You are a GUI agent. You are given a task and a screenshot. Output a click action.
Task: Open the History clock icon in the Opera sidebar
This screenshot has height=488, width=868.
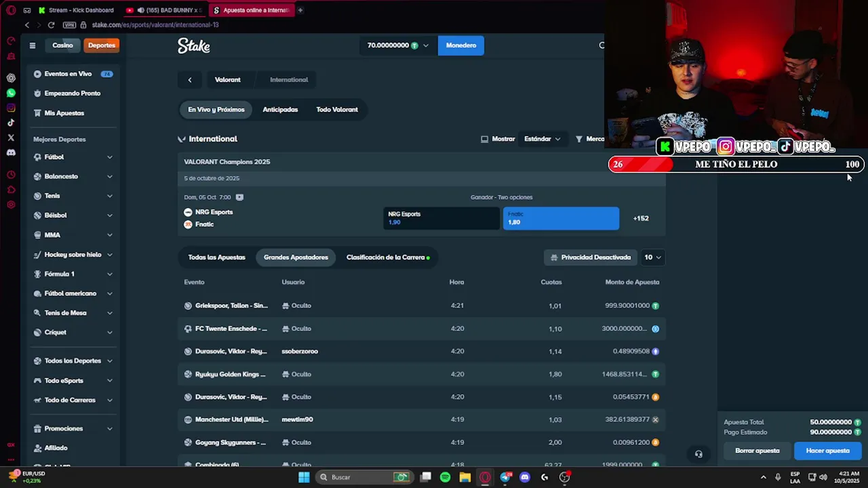pos(11,175)
